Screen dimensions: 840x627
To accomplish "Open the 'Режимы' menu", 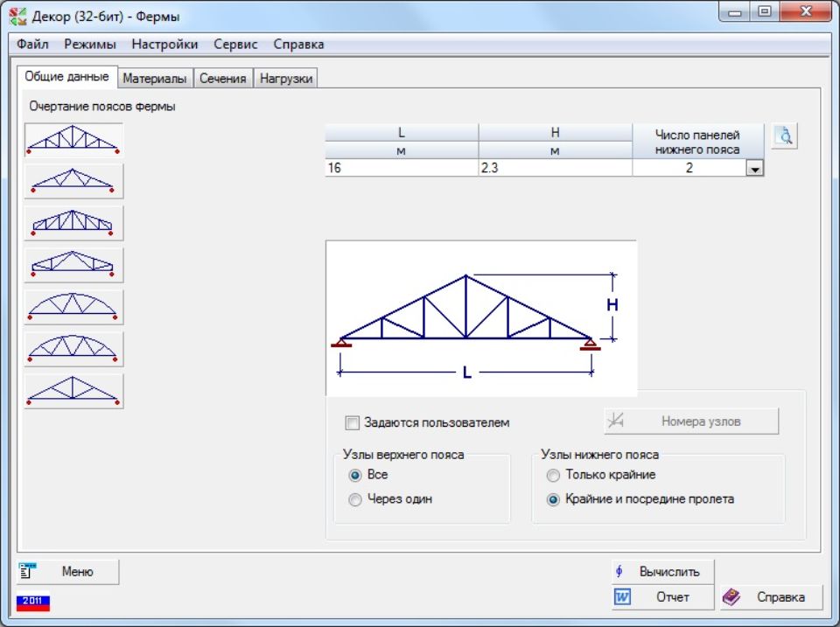I will click(x=90, y=44).
